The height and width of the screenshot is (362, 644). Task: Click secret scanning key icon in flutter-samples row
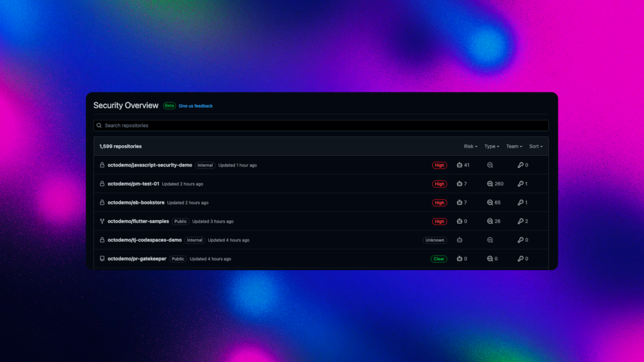pyautogui.click(x=520, y=221)
